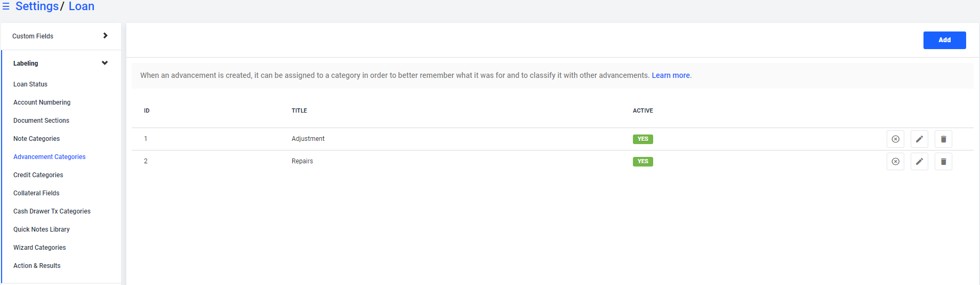Edit the Repairs category with pencil icon
980x285 pixels.
(919, 162)
